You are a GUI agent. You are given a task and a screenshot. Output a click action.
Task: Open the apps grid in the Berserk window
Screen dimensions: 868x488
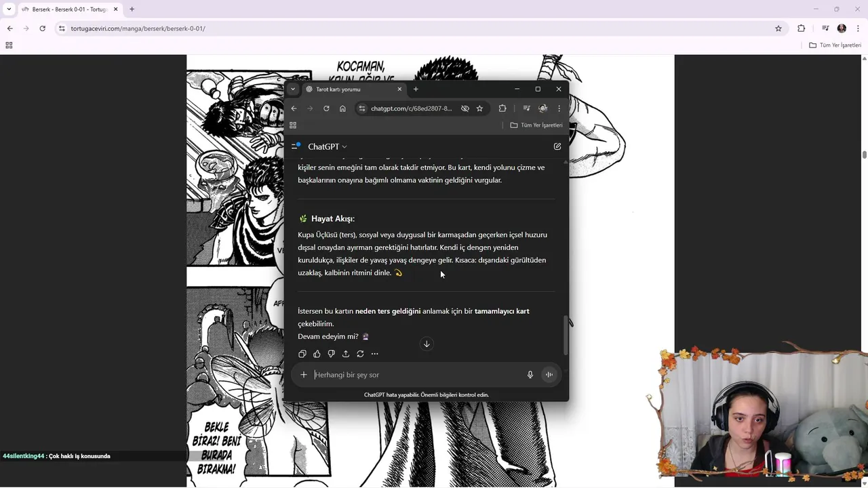point(9,45)
